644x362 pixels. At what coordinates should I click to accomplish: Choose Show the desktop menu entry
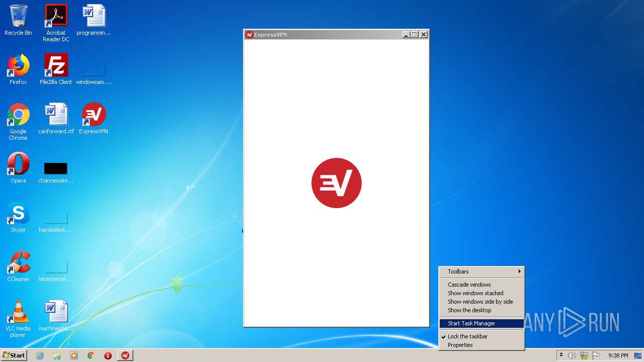tap(481, 310)
